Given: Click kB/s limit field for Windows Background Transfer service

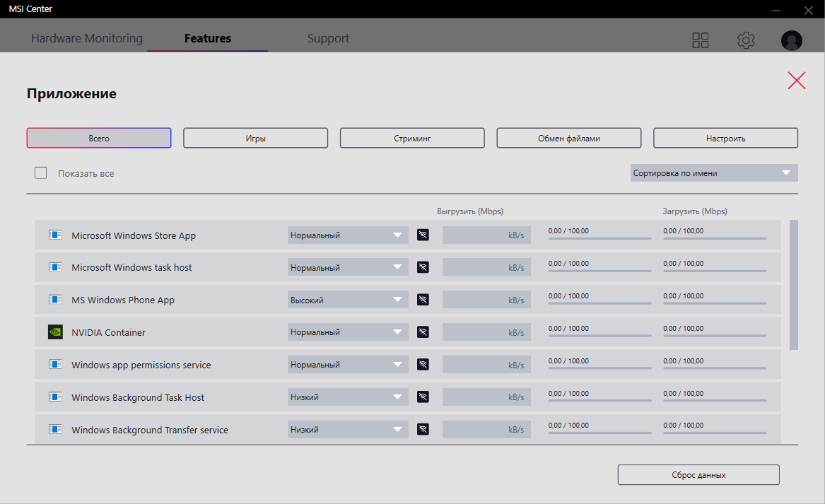Looking at the screenshot, I should pyautogui.click(x=486, y=429).
